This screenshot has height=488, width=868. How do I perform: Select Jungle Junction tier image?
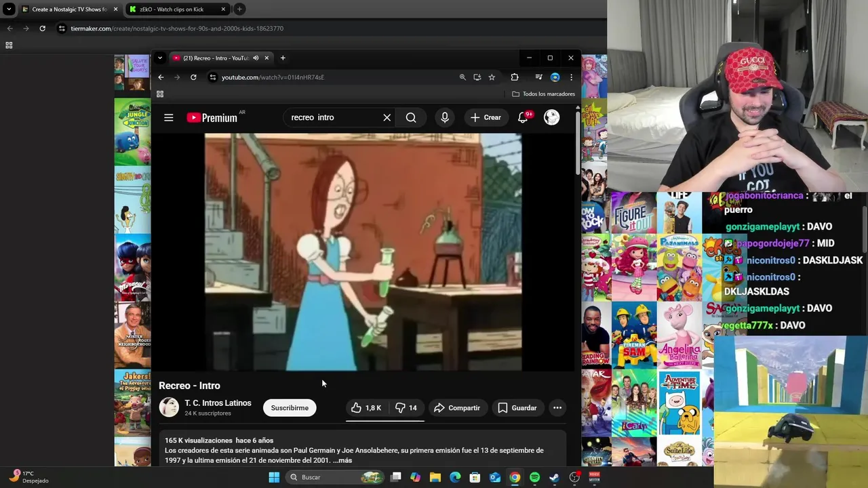(x=132, y=131)
